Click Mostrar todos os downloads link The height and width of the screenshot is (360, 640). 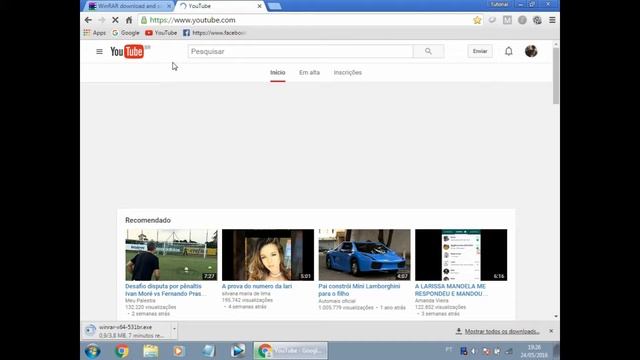(x=502, y=331)
